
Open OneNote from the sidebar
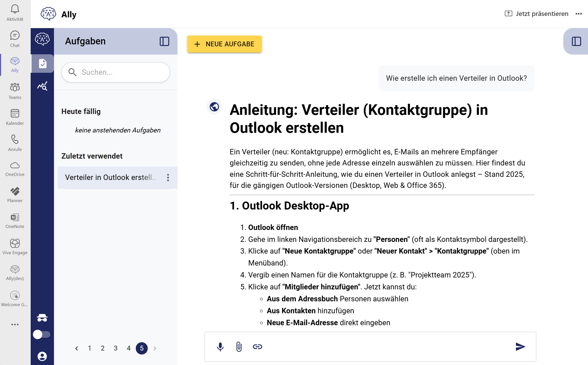point(15,221)
